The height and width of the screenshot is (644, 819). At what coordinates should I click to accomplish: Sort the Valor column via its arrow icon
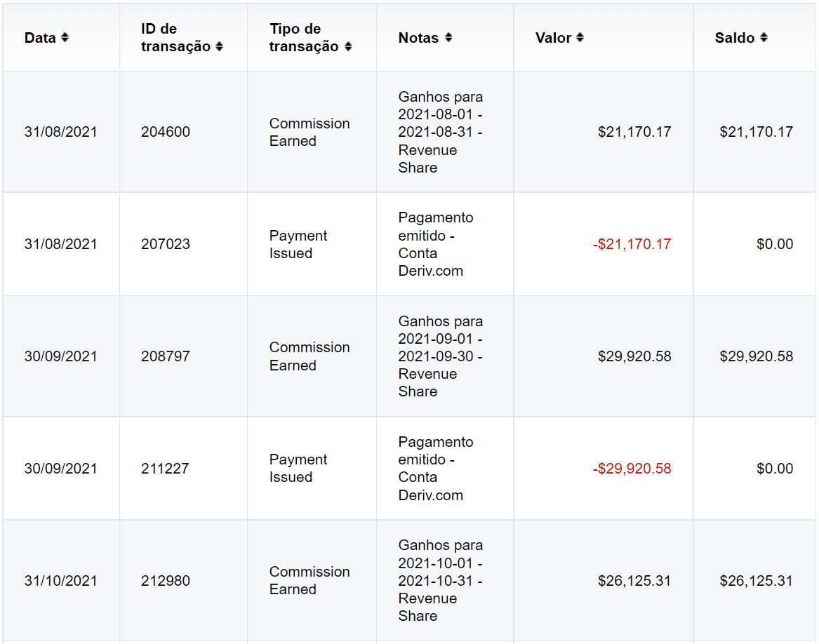click(580, 38)
